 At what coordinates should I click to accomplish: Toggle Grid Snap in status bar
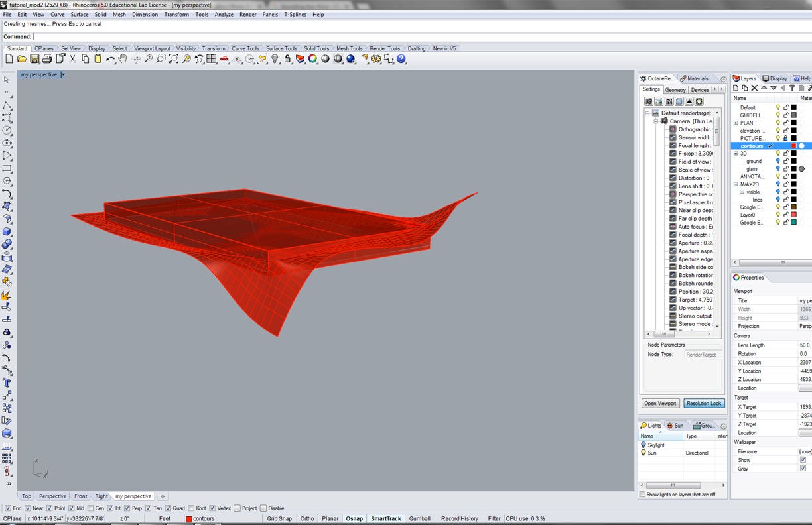pos(279,518)
